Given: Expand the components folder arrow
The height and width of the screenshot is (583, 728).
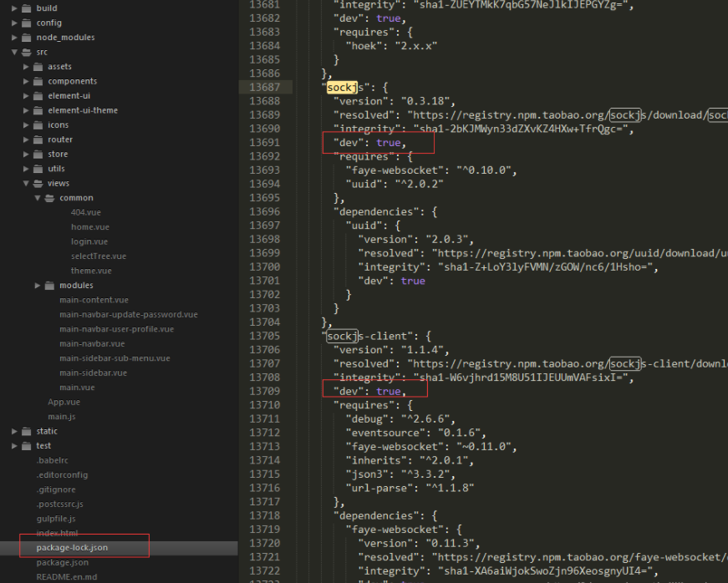Looking at the screenshot, I should (26, 81).
